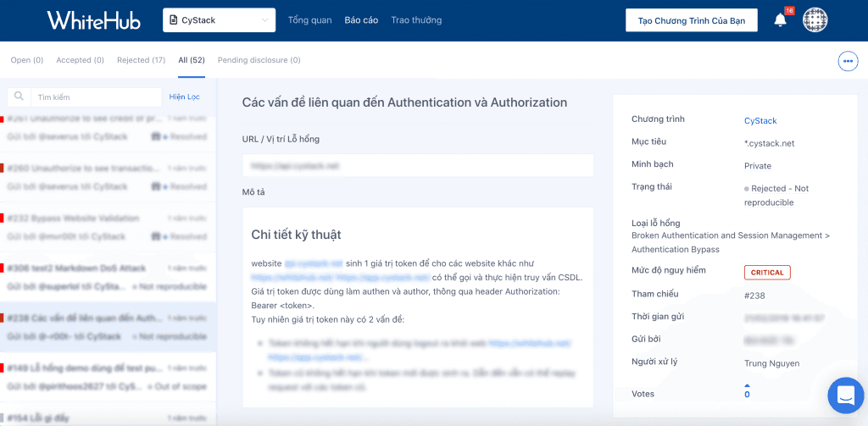Image resolution: width=868 pixels, height=426 pixels.
Task: Open report #306 test2 Markdown DoS Attack
Action: pyautogui.click(x=108, y=277)
